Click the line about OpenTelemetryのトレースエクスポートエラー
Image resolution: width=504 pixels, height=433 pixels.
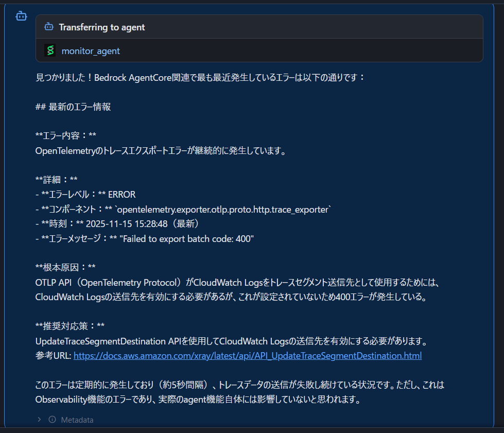pyautogui.click(x=161, y=150)
